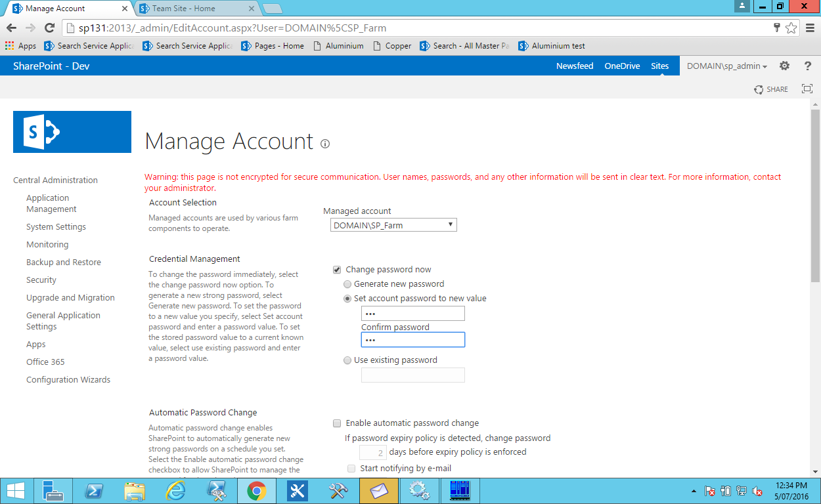
Task: Open File Explorer from the taskbar
Action: pyautogui.click(x=134, y=490)
